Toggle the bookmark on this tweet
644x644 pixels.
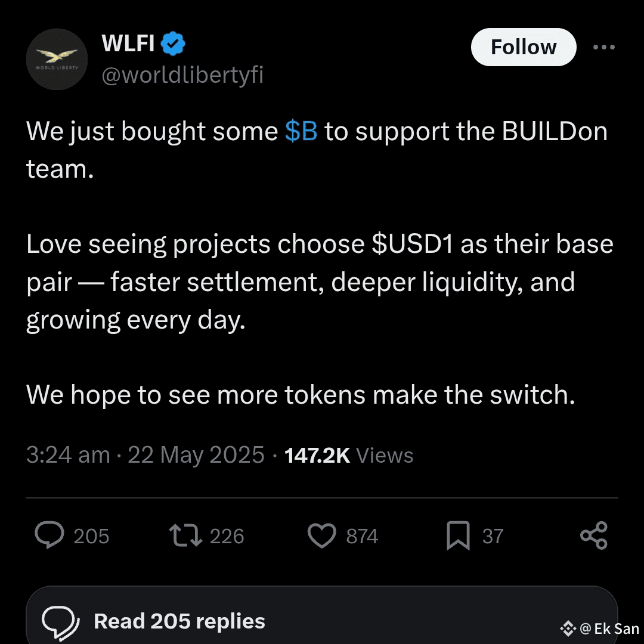click(459, 535)
